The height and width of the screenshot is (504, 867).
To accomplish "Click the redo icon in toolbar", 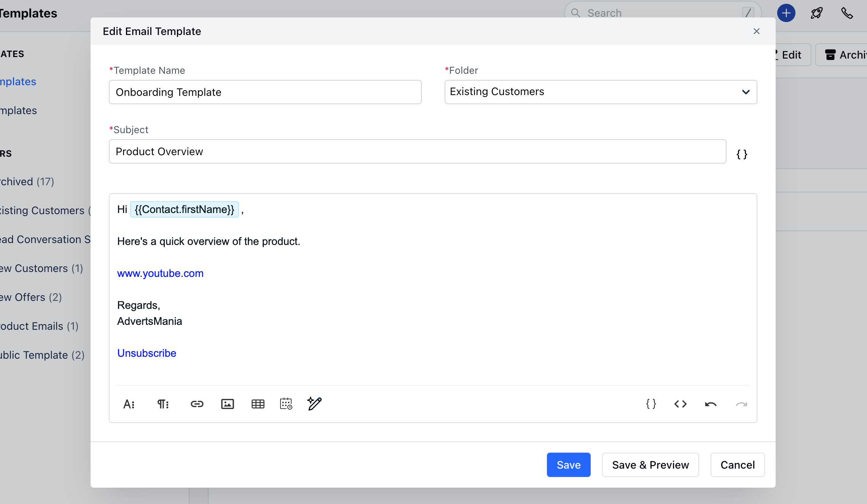I will click(x=741, y=404).
